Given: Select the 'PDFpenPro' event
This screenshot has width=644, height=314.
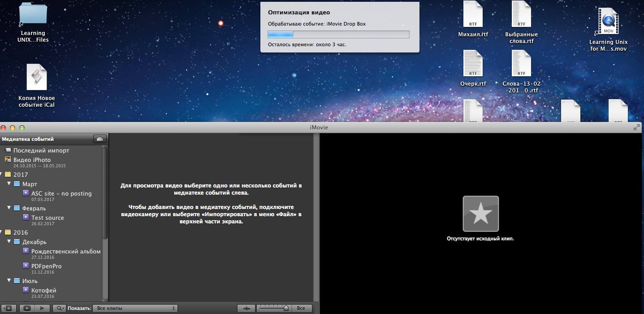Looking at the screenshot, I should [x=47, y=266].
